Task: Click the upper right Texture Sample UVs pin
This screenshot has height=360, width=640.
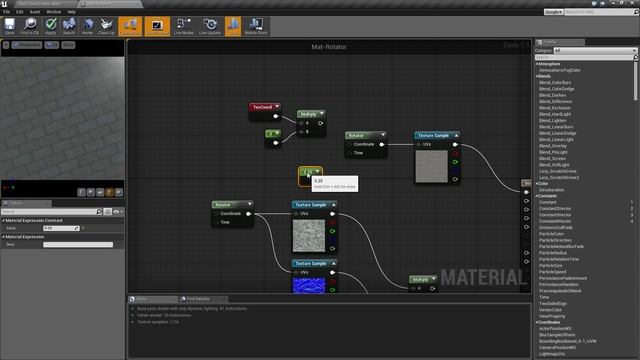Action: click(418, 144)
